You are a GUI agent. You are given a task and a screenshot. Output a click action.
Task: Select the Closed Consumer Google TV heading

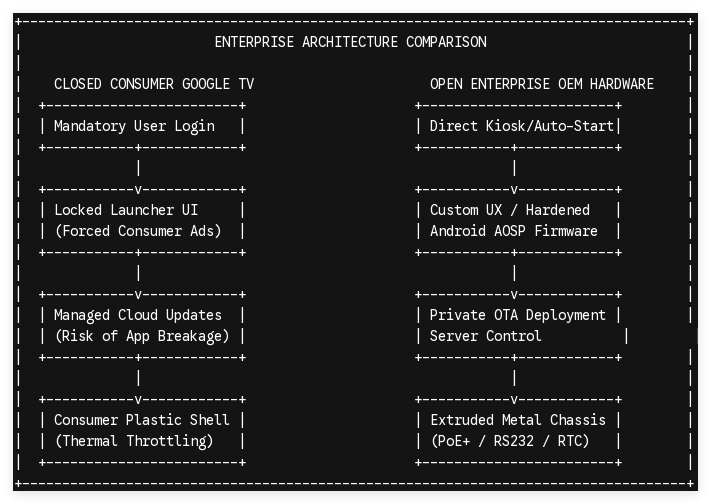pyautogui.click(x=154, y=84)
